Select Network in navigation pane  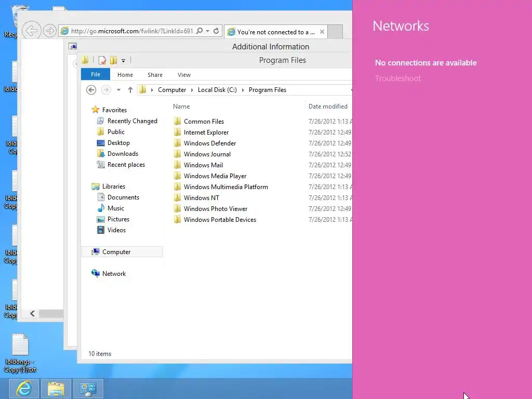tap(114, 273)
